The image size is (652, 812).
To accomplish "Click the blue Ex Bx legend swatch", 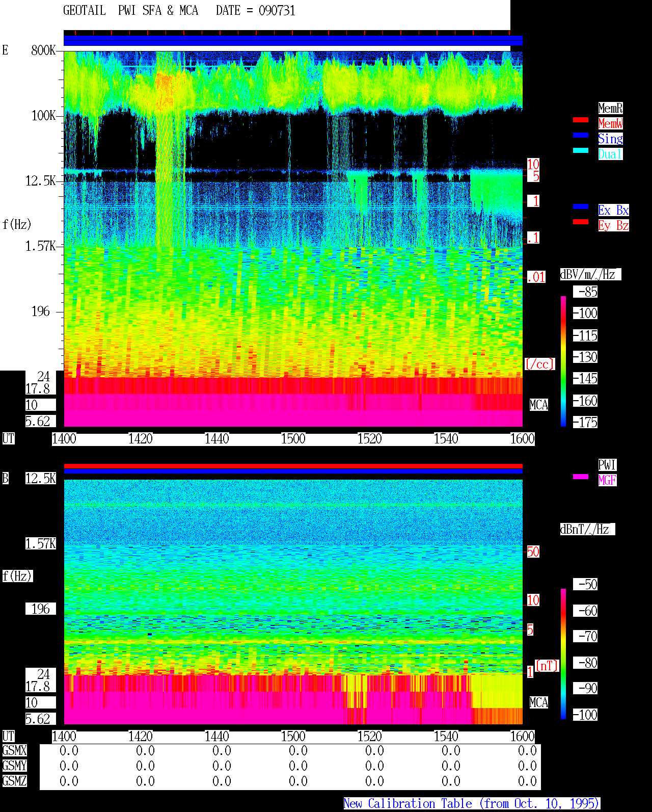I will click(x=581, y=206).
